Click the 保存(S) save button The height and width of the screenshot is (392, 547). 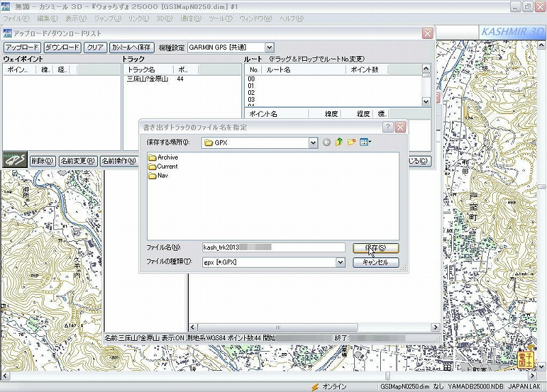(375, 248)
